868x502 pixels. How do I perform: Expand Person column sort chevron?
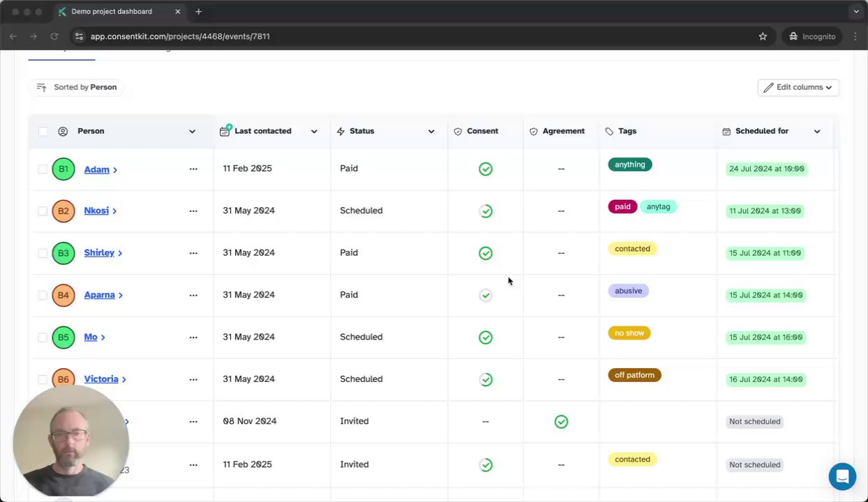pos(192,131)
